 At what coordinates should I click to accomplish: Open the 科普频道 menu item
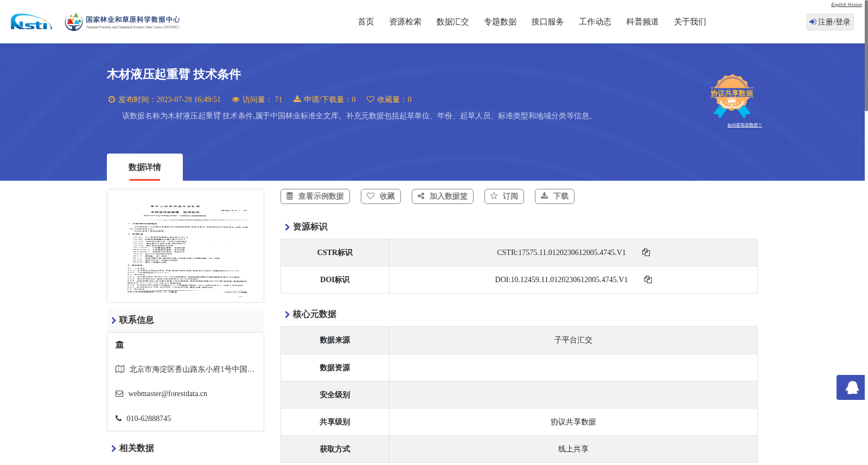[x=642, y=22]
